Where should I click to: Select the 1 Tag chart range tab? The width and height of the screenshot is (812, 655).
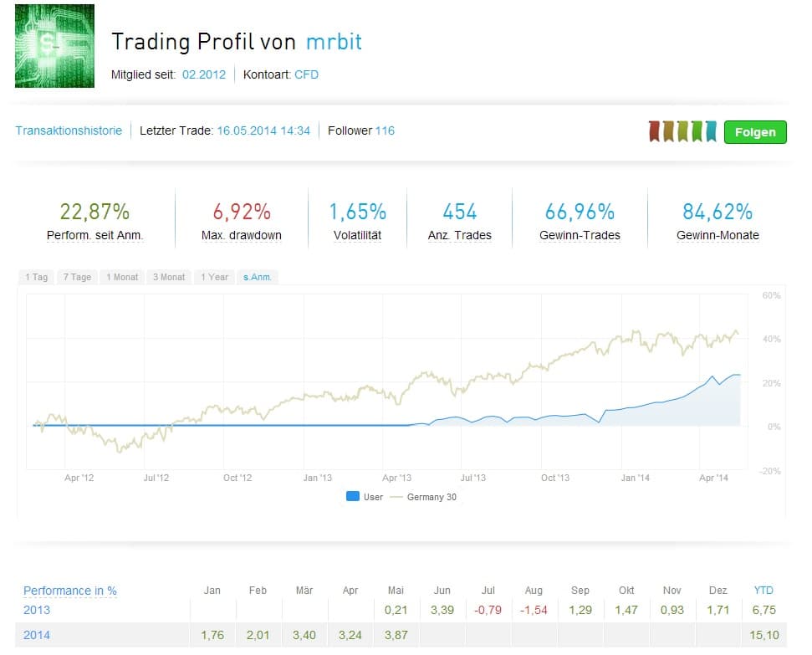point(37,277)
